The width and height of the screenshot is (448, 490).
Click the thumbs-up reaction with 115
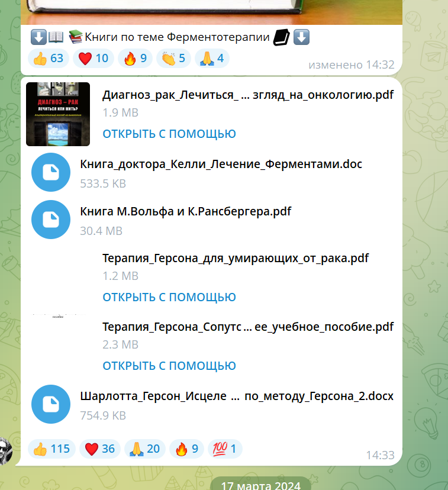[51, 449]
